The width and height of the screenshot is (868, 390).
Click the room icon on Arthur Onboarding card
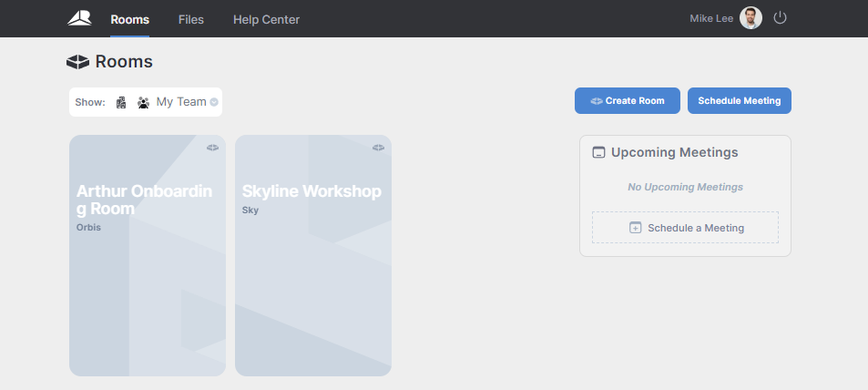[212, 147]
